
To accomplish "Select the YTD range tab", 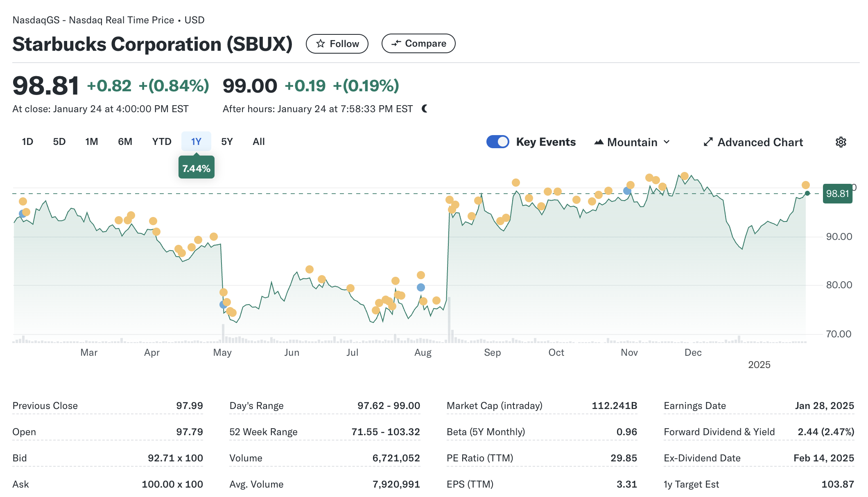I will click(x=162, y=142).
